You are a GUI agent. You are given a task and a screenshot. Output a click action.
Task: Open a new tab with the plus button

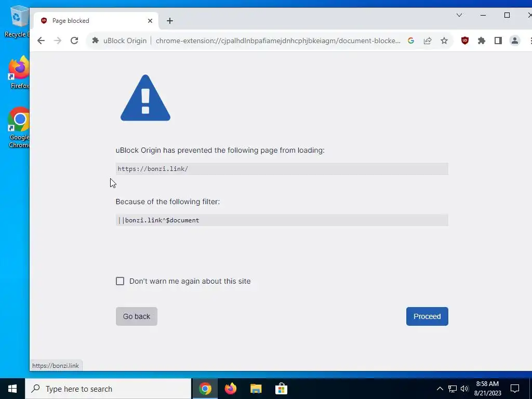170,21
